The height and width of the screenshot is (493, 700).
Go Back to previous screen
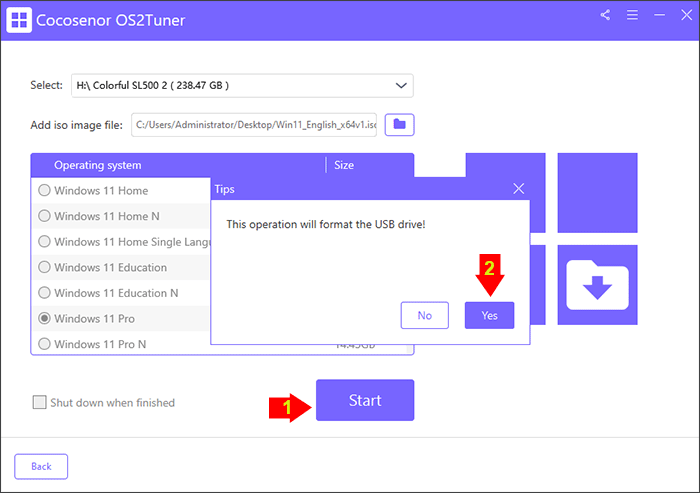41,467
